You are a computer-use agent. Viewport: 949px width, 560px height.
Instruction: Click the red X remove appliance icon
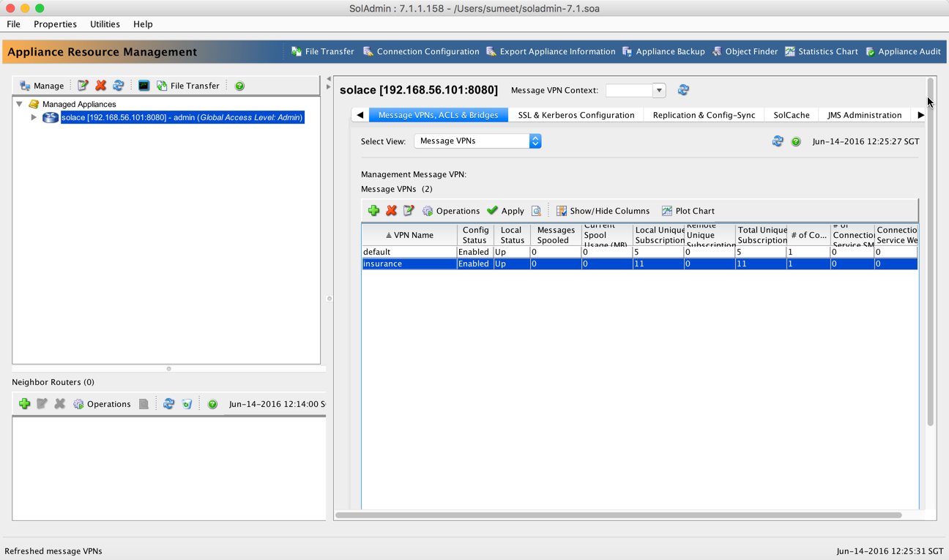coord(100,86)
